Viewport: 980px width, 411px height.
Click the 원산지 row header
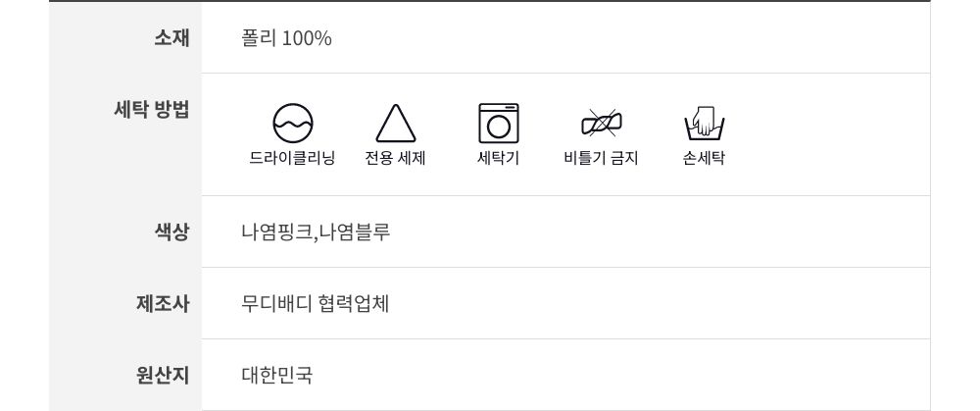click(163, 375)
